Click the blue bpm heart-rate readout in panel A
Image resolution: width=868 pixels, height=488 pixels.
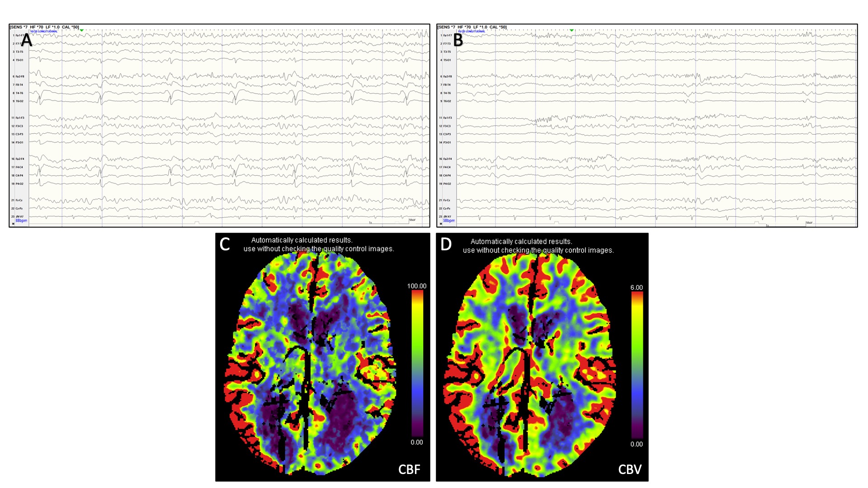[21, 221]
